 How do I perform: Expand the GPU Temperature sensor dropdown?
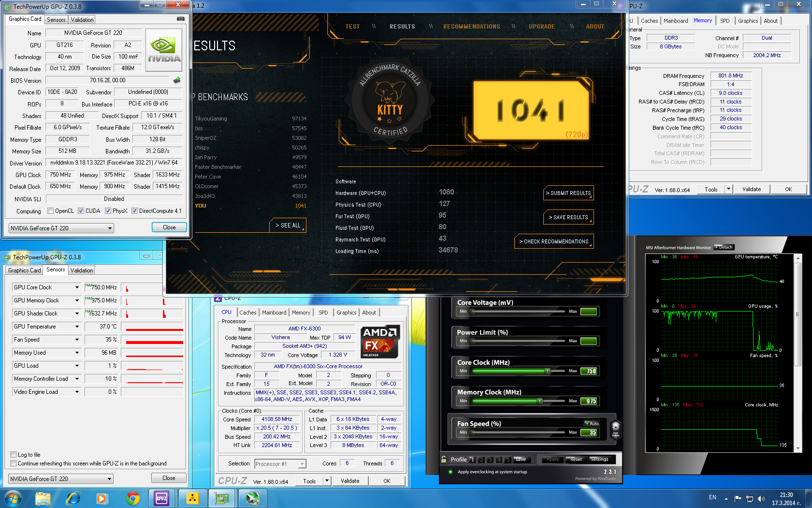tap(77, 327)
